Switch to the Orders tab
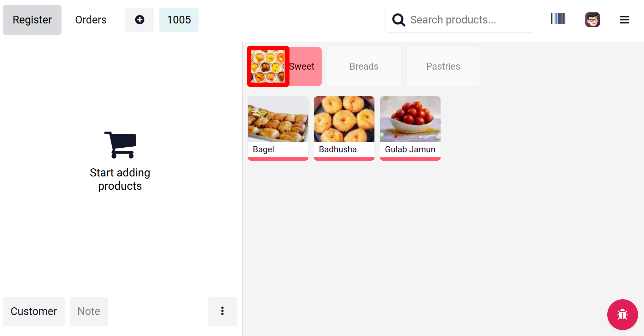 tap(91, 20)
